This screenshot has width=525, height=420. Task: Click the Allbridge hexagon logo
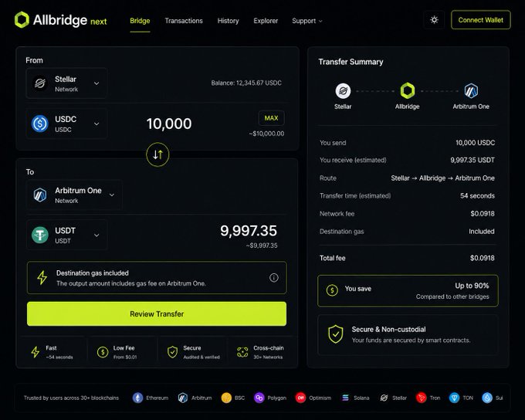click(x=22, y=20)
